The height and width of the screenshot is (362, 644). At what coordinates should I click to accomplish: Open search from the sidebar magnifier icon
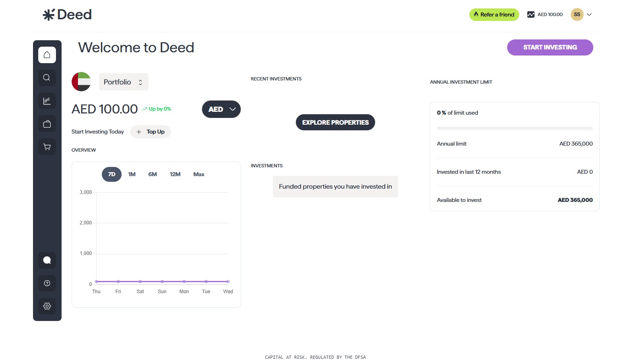tap(47, 78)
